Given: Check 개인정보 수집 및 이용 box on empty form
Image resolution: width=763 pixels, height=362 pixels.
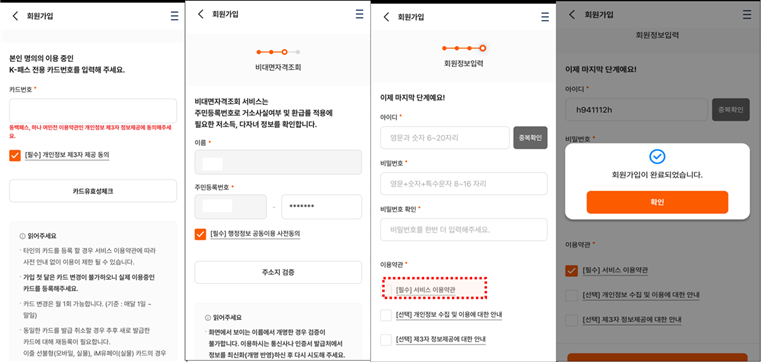Looking at the screenshot, I should pyautogui.click(x=386, y=315).
